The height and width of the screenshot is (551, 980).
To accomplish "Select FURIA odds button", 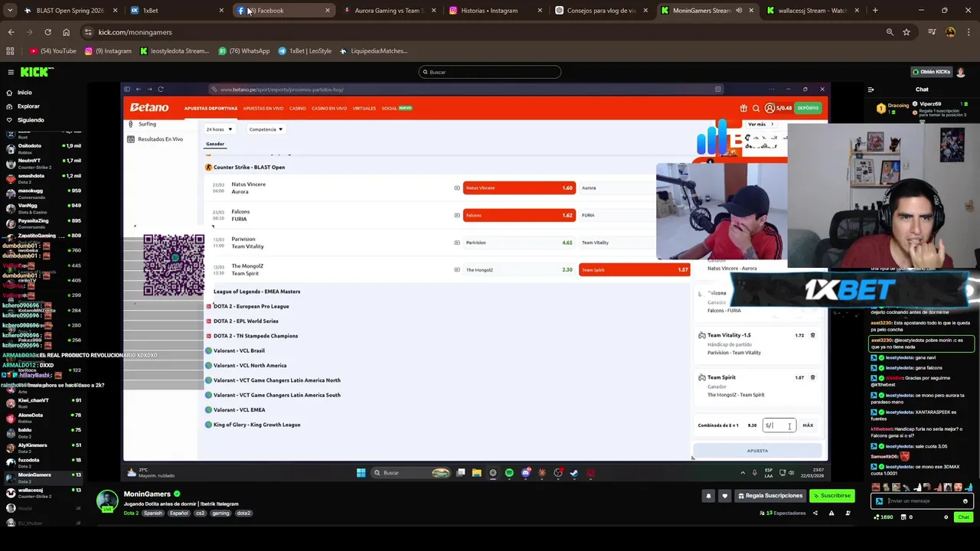I will tap(616, 216).
